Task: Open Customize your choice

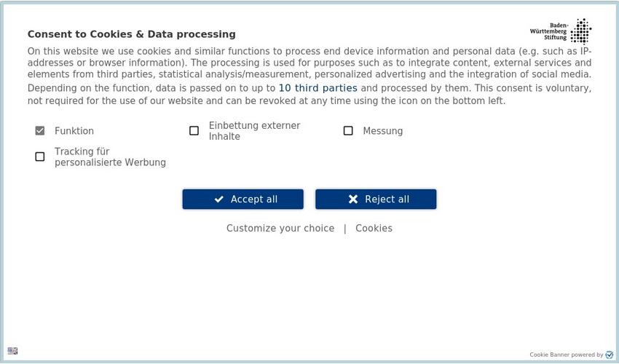Action: (280, 228)
